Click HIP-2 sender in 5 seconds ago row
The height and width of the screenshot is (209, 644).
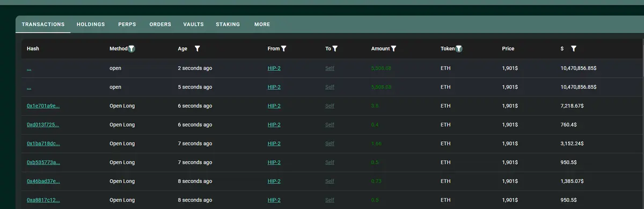coord(274,87)
